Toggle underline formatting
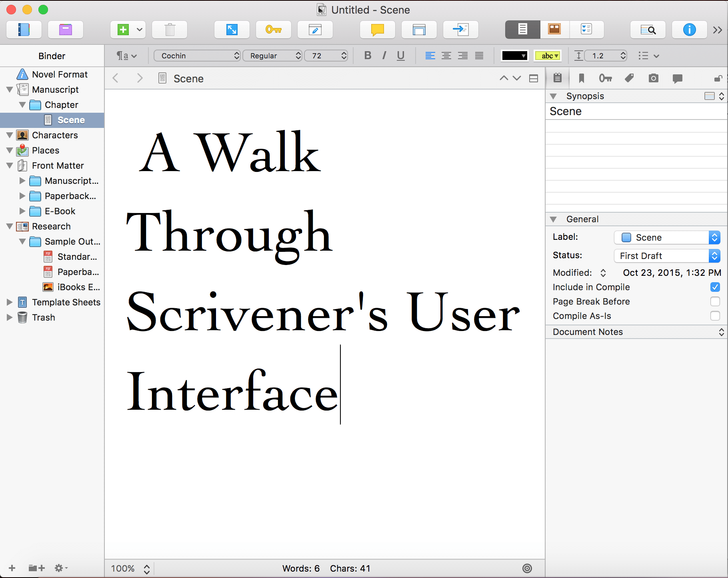The width and height of the screenshot is (728, 578). 401,56
